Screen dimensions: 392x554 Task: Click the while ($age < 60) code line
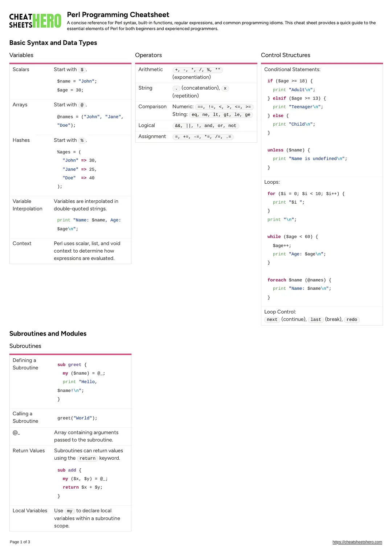point(293,237)
